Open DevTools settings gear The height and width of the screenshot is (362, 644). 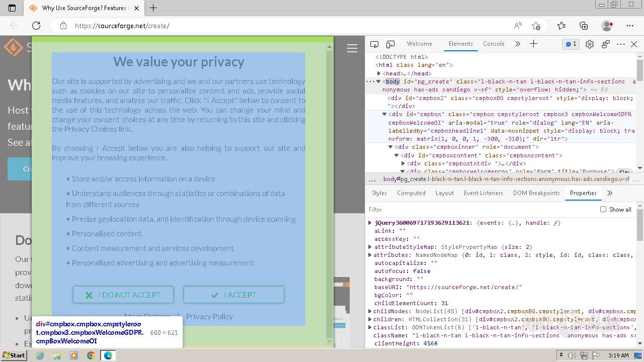point(590,44)
